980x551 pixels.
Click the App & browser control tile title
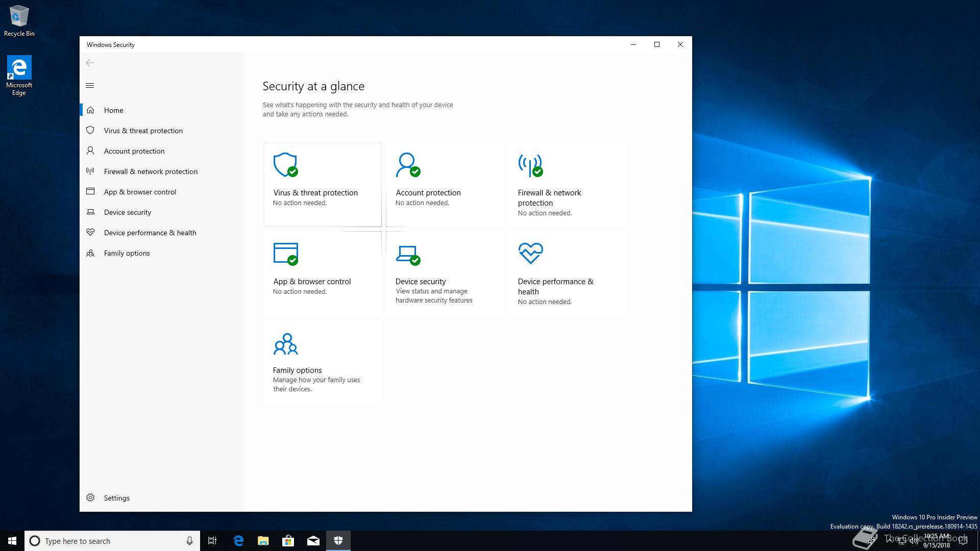(x=312, y=282)
